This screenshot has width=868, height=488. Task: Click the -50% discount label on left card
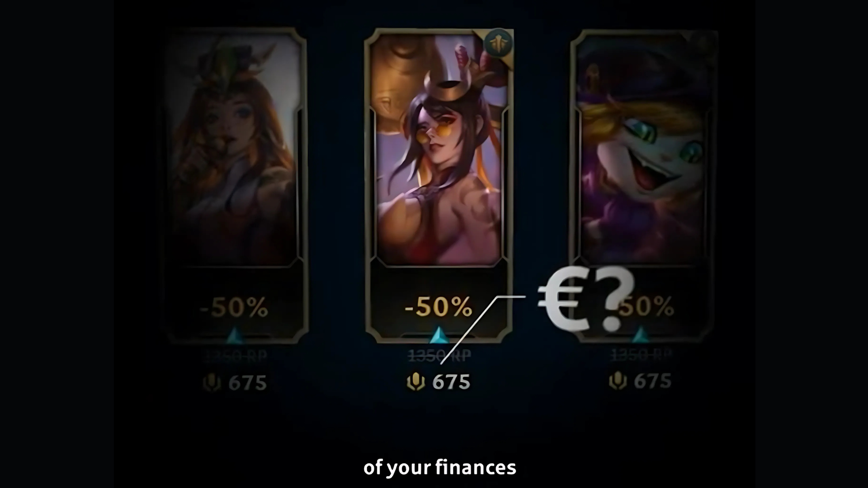234,308
